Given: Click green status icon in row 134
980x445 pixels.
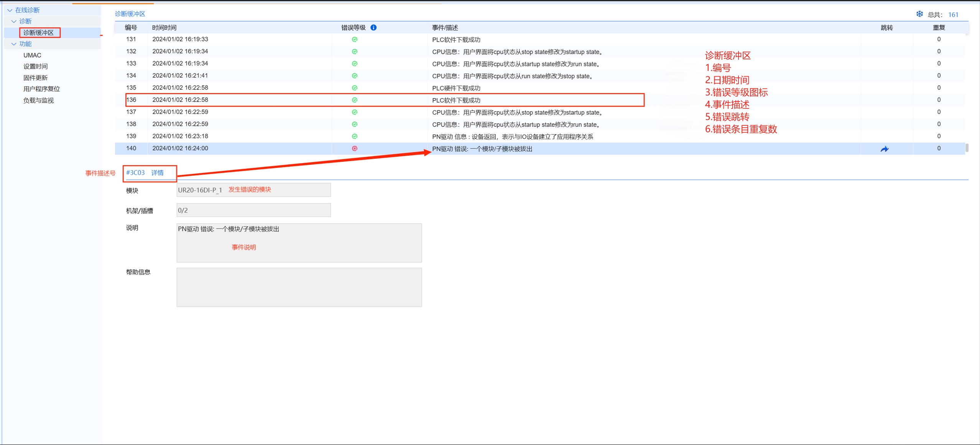Looking at the screenshot, I should pos(355,76).
